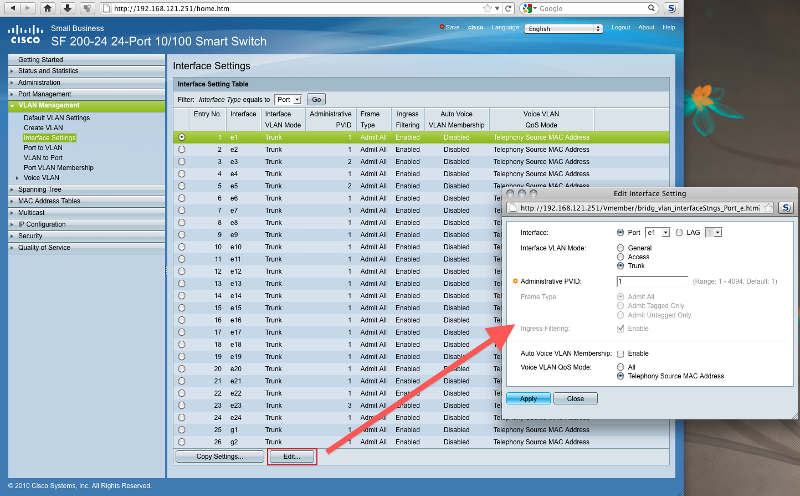Select LAG interface radio button

click(679, 233)
